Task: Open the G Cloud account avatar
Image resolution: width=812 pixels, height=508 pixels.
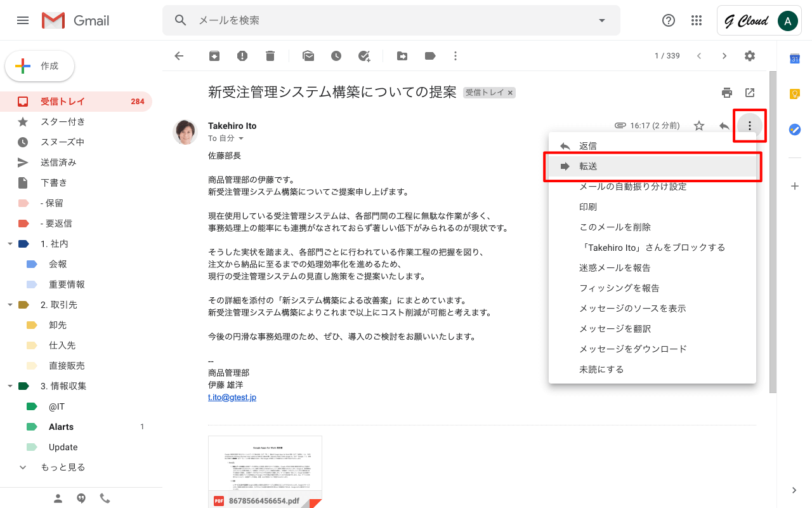Action: click(787, 21)
